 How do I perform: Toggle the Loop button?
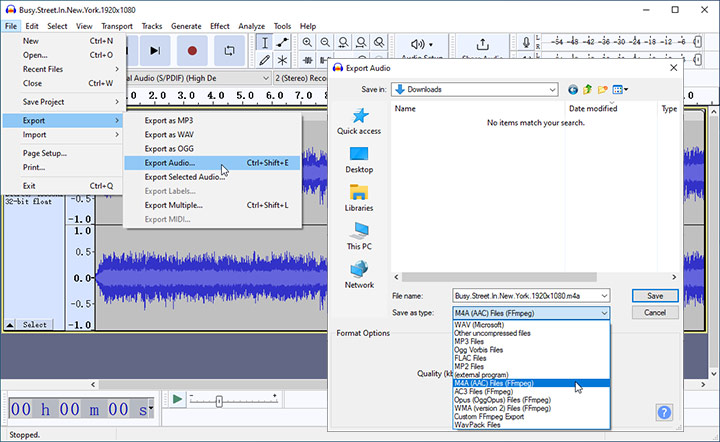229,50
